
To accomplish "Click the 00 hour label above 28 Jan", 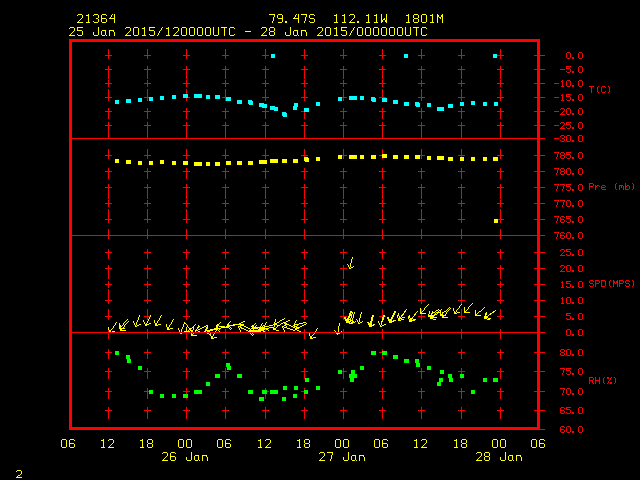I will point(499,444).
